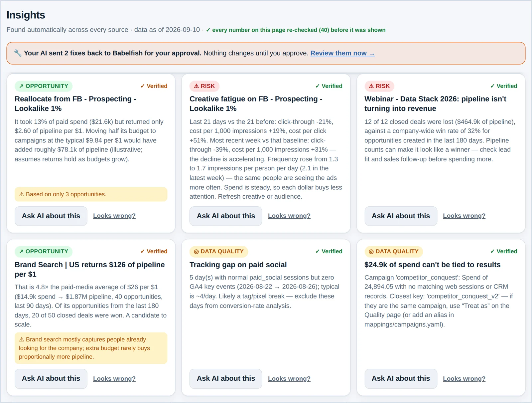Click the DATA QUALITY badge on Tracking gap card
Screen dimensions: 532x403
click(219, 251)
